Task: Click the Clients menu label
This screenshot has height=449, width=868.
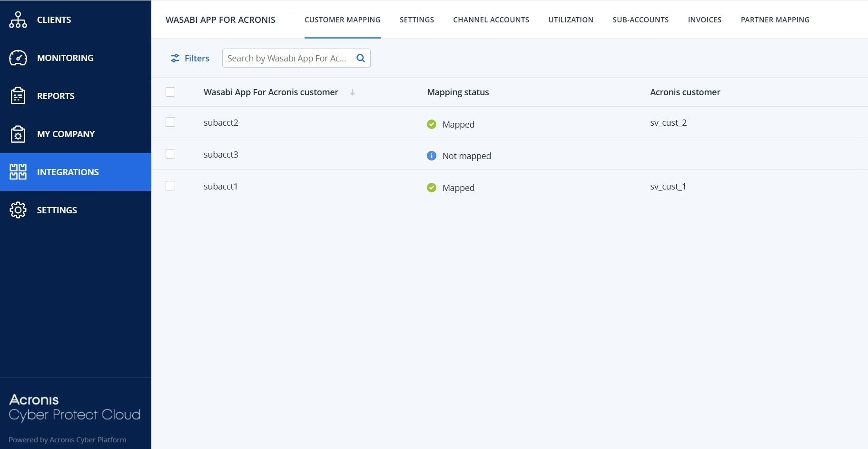Action: pos(54,20)
